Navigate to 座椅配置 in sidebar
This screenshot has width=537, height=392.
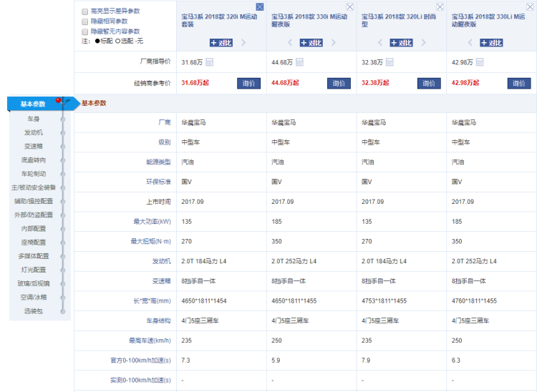point(34,242)
